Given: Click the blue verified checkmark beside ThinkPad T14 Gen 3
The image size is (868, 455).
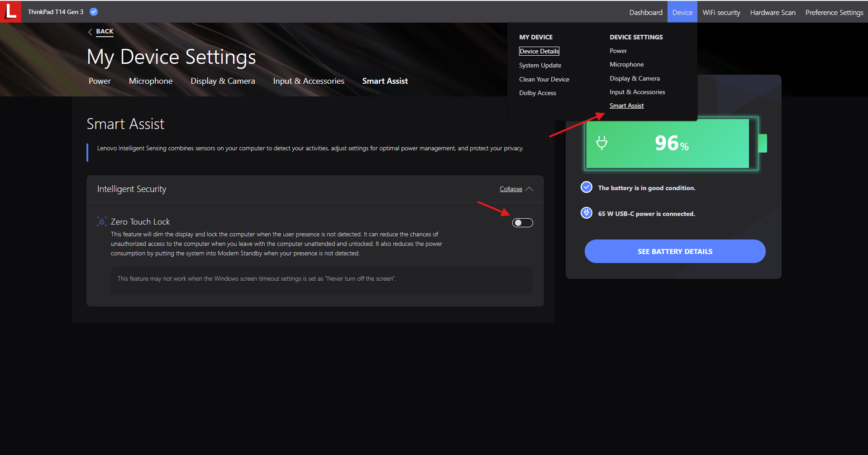Looking at the screenshot, I should [x=94, y=12].
